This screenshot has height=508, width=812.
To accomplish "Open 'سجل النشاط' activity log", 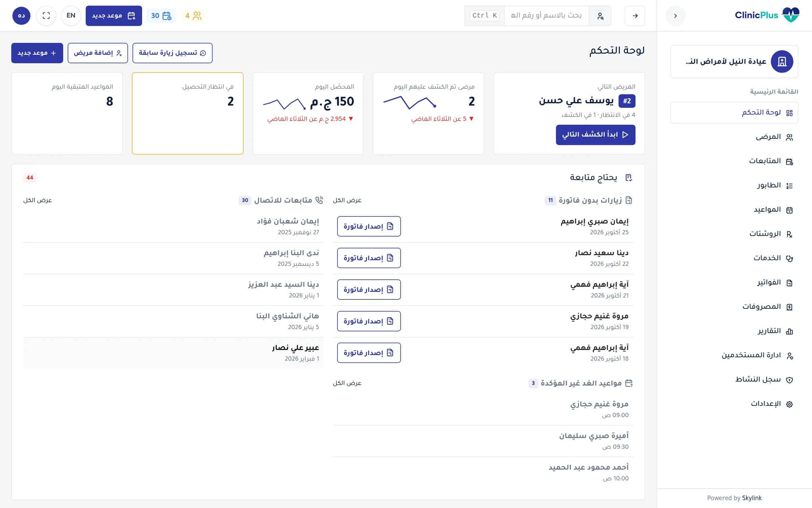I will 734,379.
